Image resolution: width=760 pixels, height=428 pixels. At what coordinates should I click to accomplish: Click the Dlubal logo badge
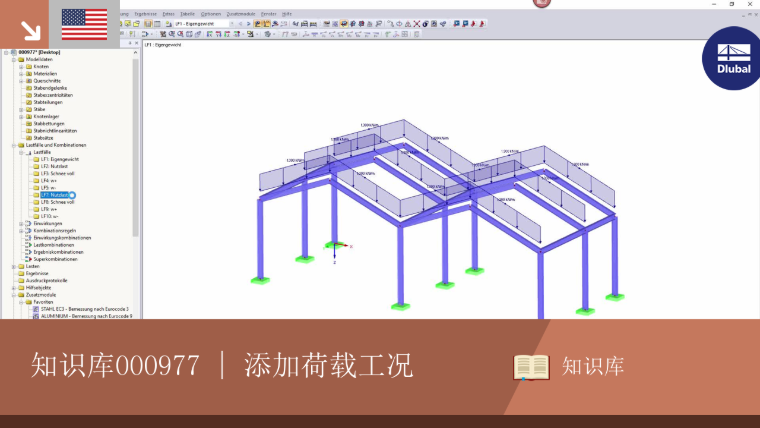click(x=732, y=58)
